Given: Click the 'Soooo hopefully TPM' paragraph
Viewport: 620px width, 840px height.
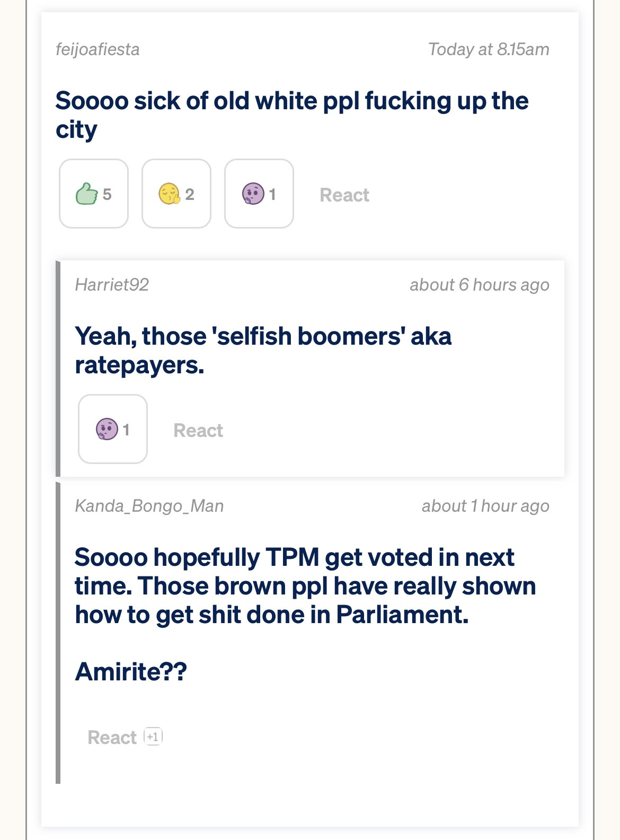Looking at the screenshot, I should coord(305,586).
